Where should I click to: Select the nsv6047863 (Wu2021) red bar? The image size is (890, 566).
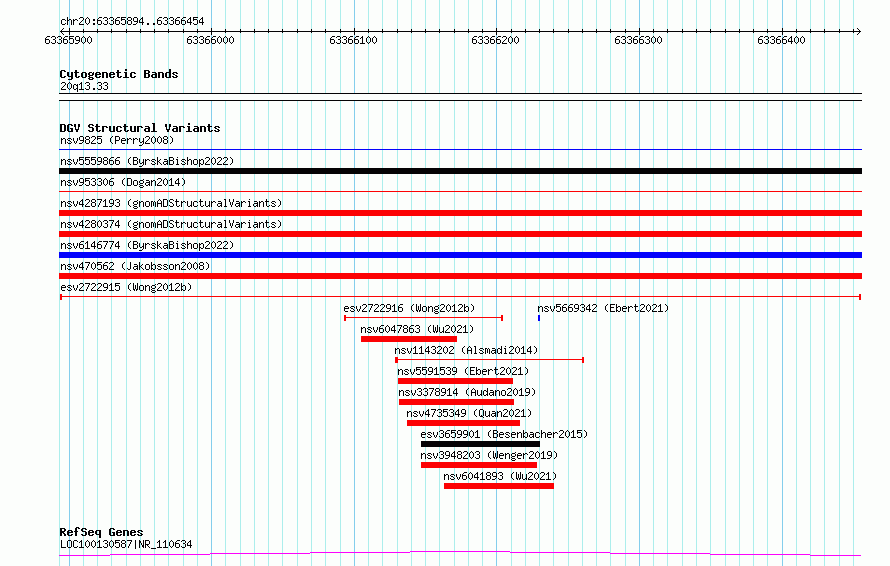pos(408,339)
